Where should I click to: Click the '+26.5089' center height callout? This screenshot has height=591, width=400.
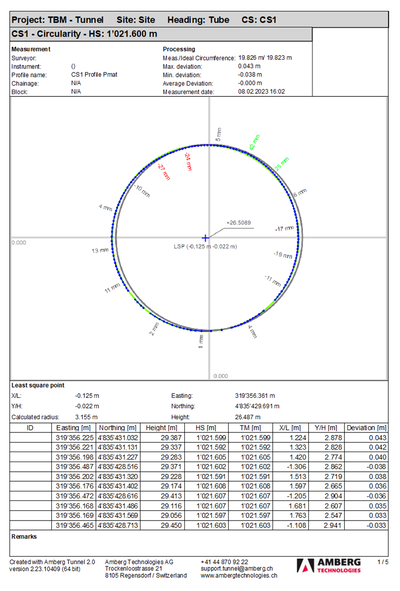click(x=239, y=223)
